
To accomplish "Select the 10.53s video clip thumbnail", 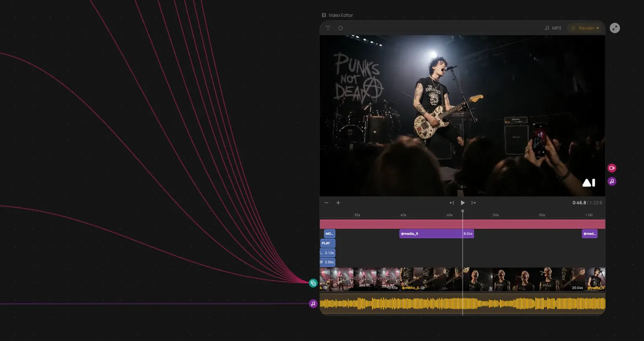I will [x=359, y=279].
